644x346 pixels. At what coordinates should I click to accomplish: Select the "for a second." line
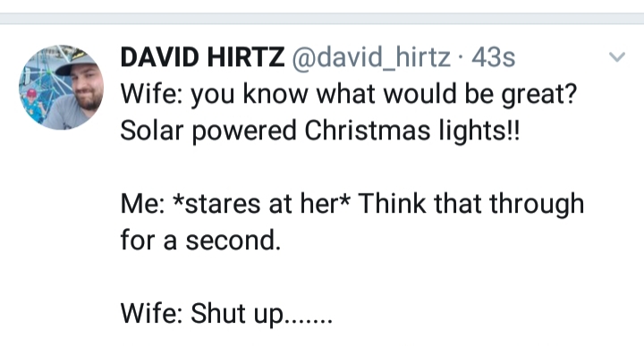(200, 241)
